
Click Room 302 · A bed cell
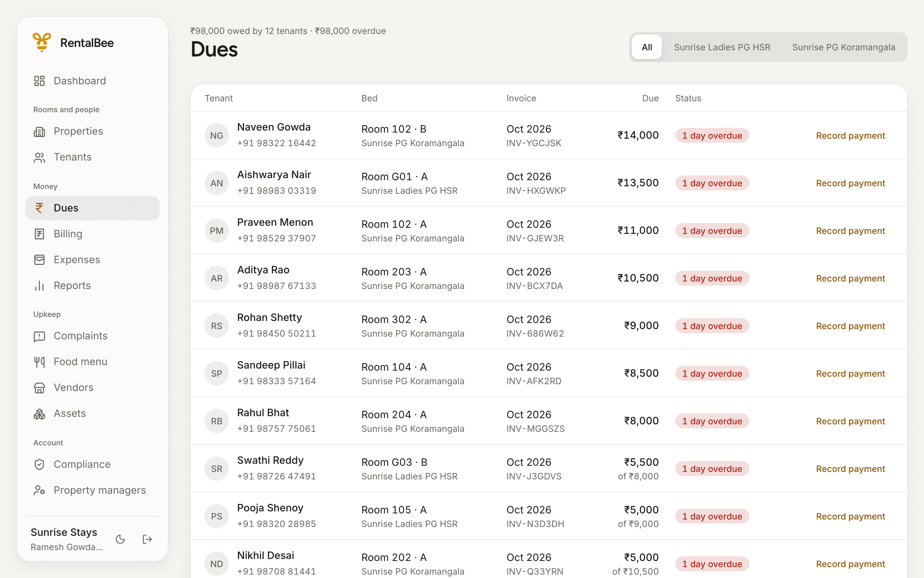(394, 320)
